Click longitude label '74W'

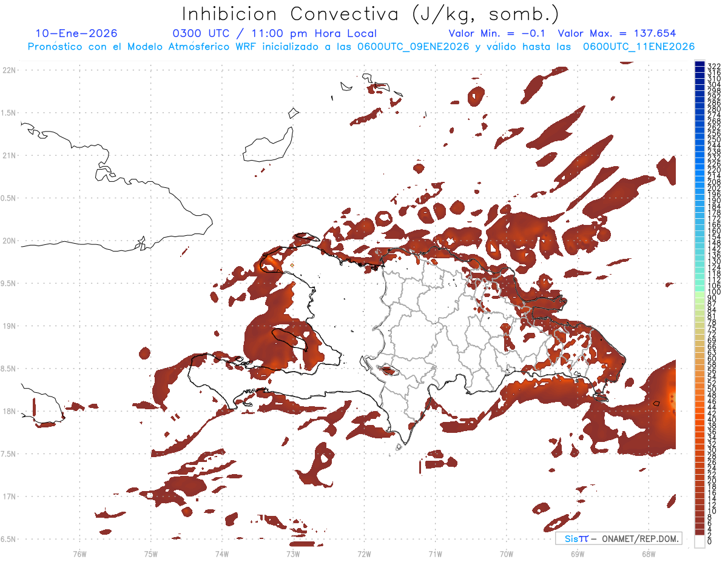pyautogui.click(x=222, y=553)
